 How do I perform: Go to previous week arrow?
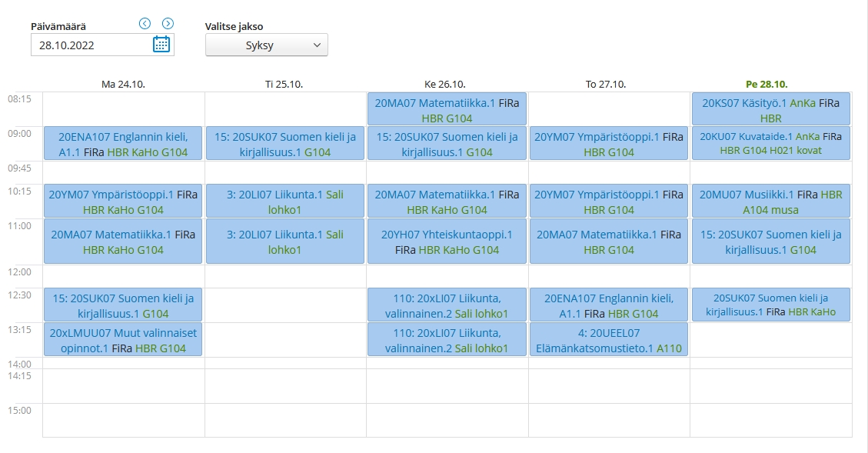point(145,24)
